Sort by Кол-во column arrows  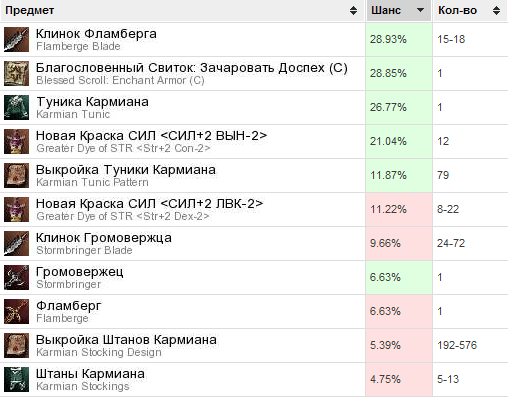[x=496, y=11]
